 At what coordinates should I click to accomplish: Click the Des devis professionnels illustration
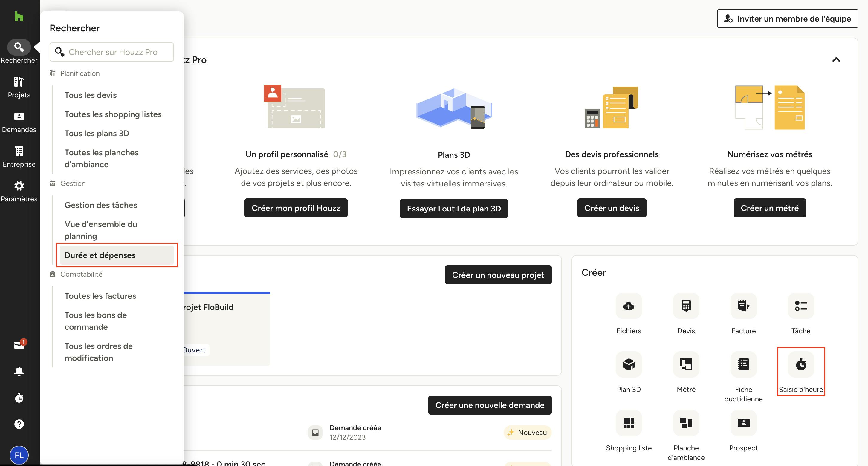(612, 108)
